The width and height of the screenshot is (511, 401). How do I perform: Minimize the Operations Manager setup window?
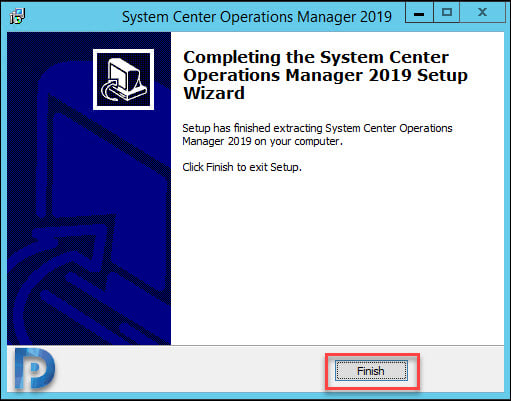tap(419, 13)
